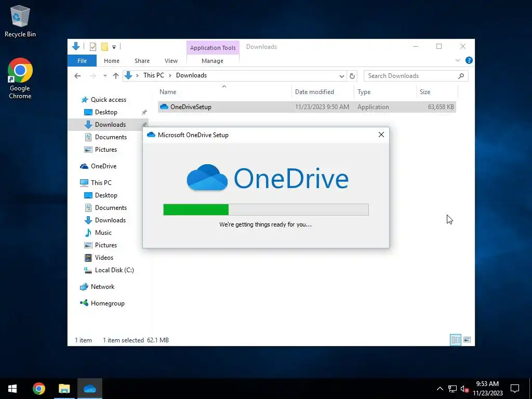Select the OneDriveSetup file
532x399 pixels.
(x=307, y=107)
